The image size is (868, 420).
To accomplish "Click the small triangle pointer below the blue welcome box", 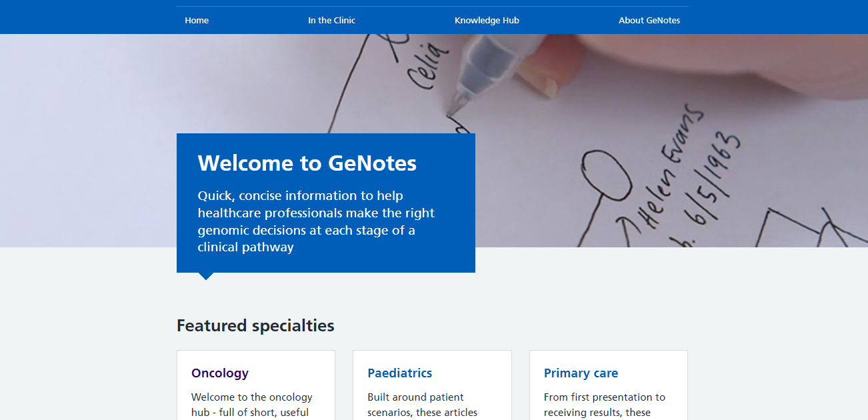I will pyautogui.click(x=206, y=276).
